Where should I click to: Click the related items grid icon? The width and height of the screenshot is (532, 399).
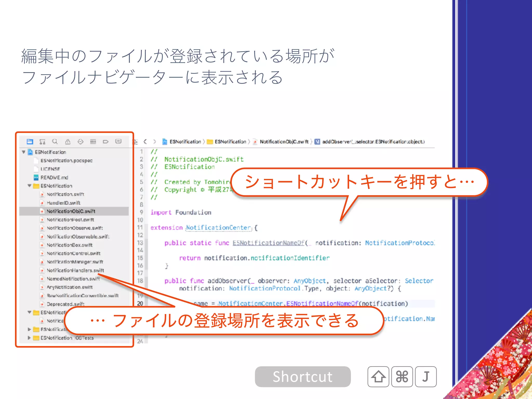[x=135, y=142]
